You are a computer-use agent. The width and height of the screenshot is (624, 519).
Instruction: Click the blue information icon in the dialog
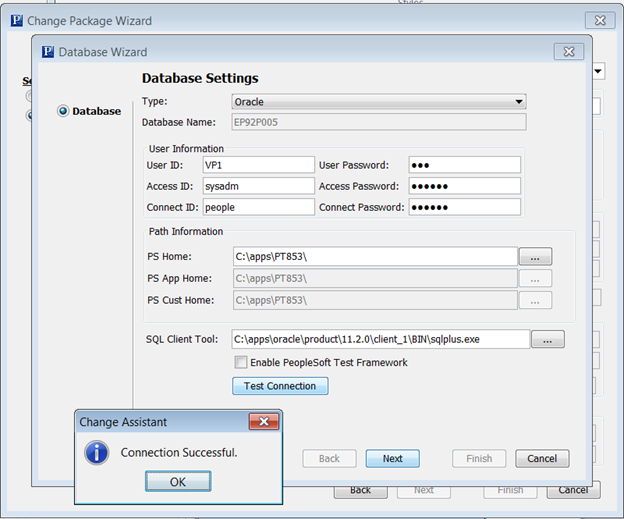pyautogui.click(x=97, y=453)
